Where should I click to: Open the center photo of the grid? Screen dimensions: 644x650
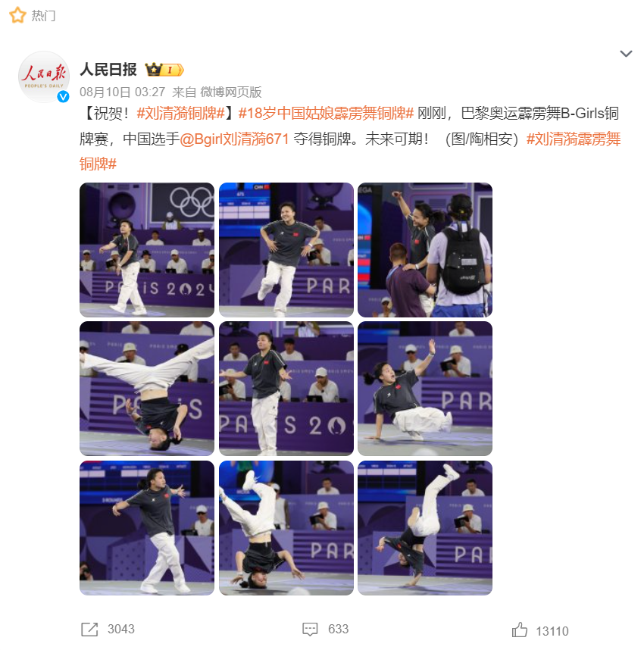point(286,389)
